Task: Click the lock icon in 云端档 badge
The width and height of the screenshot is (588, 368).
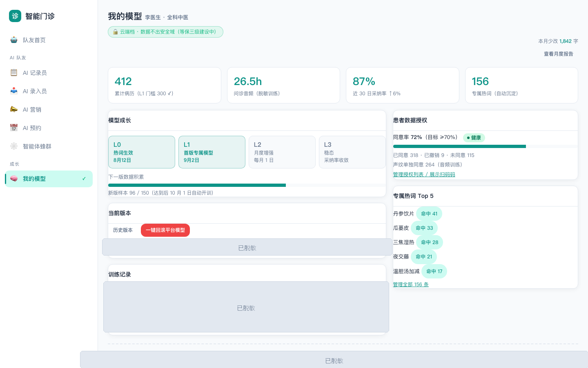Action: [116, 32]
